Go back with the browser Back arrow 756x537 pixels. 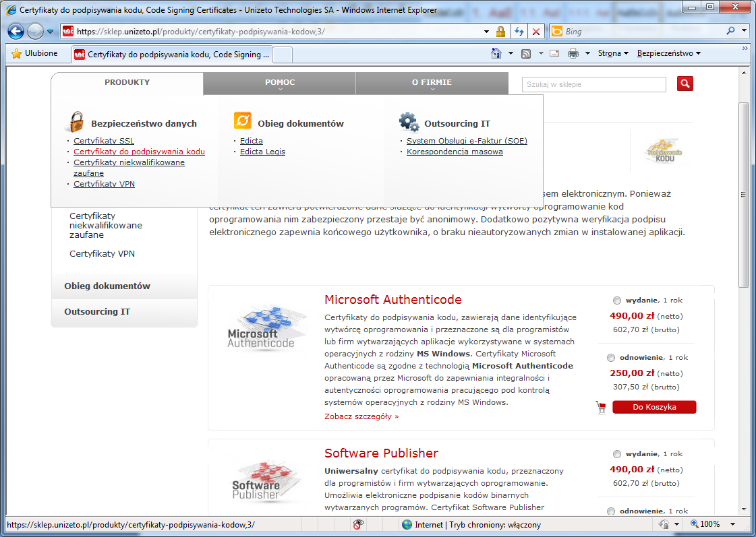pos(16,32)
